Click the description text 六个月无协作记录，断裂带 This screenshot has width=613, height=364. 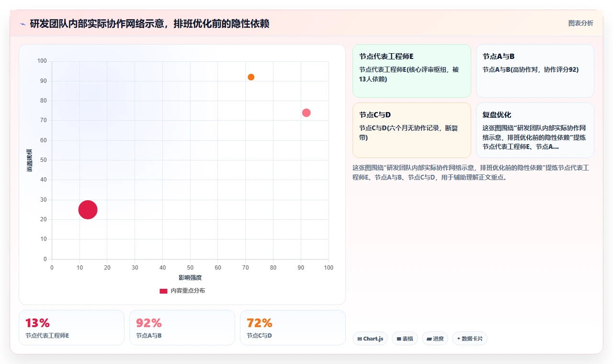[409, 133]
